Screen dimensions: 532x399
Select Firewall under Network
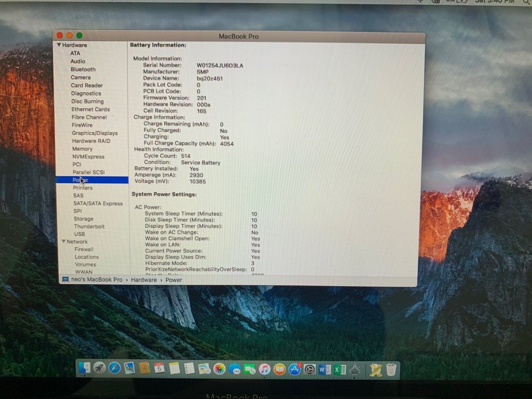point(84,249)
